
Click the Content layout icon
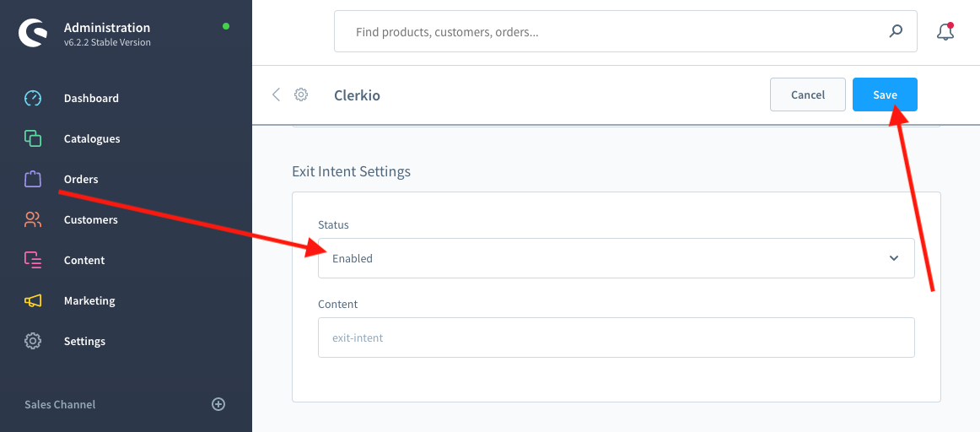coord(33,260)
